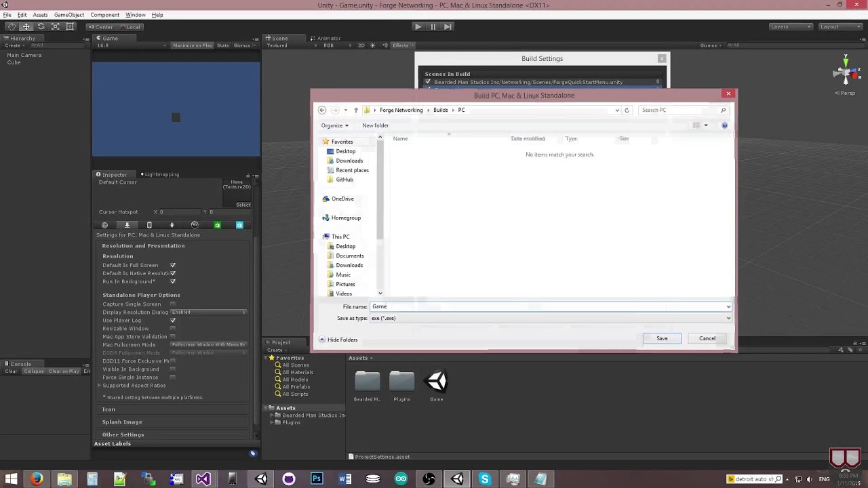Open the BlackBerry platform settings tab
868x488 pixels.
coord(195,225)
